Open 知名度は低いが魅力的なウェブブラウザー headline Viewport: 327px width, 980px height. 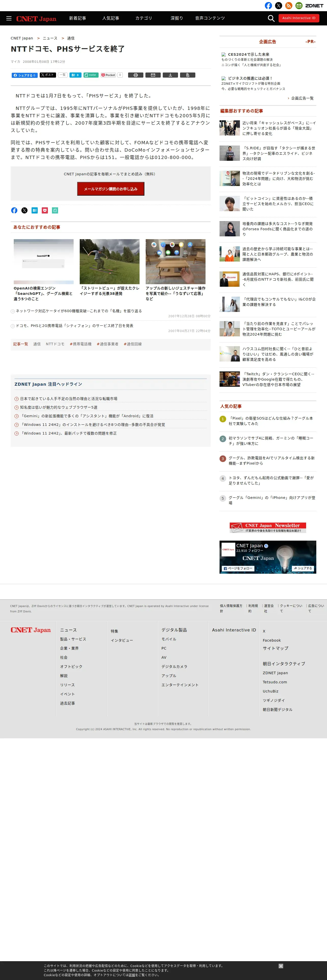pyautogui.click(x=59, y=408)
